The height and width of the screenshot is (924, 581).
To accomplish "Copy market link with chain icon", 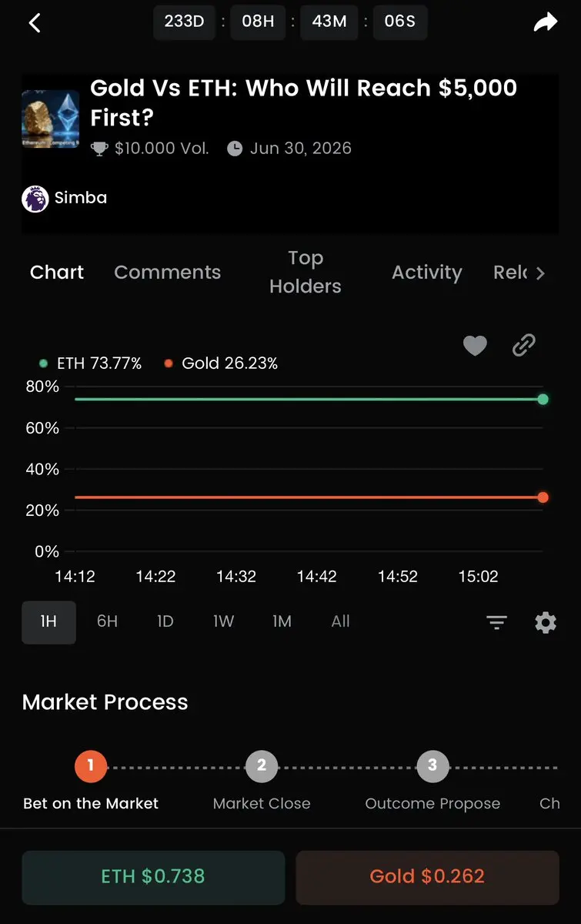I will pyautogui.click(x=523, y=346).
